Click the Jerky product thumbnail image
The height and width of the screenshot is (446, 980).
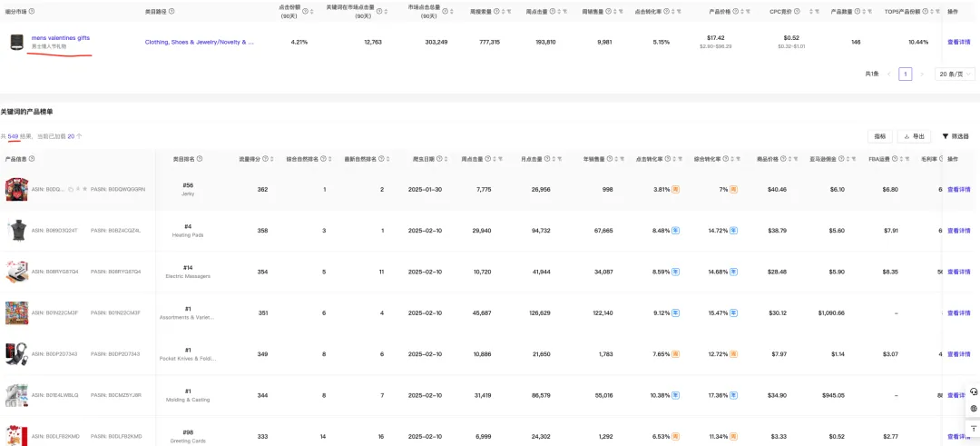point(15,189)
